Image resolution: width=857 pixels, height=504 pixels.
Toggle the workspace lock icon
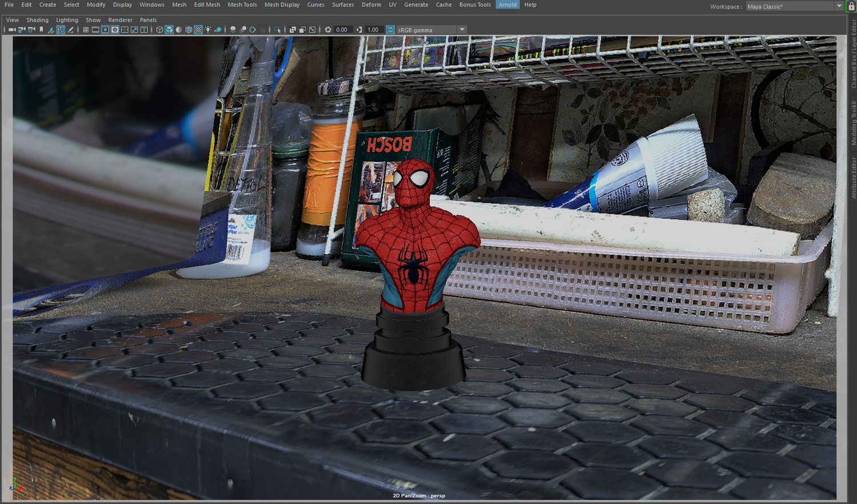(x=851, y=7)
